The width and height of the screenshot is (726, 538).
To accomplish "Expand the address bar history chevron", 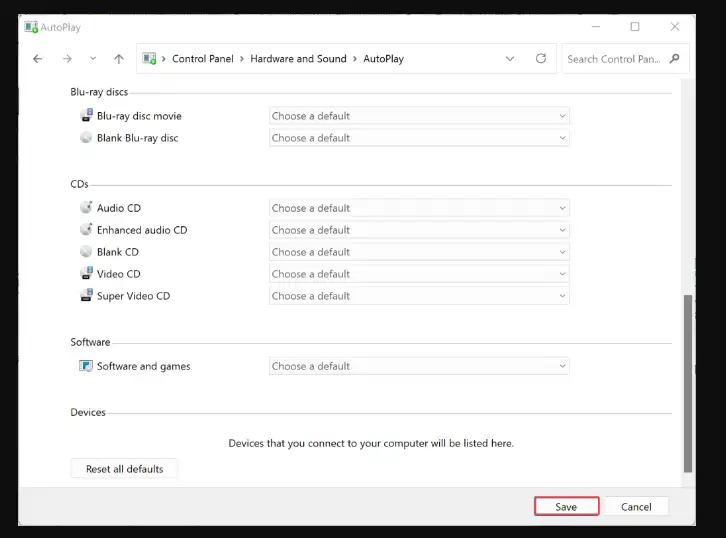I will [x=510, y=59].
